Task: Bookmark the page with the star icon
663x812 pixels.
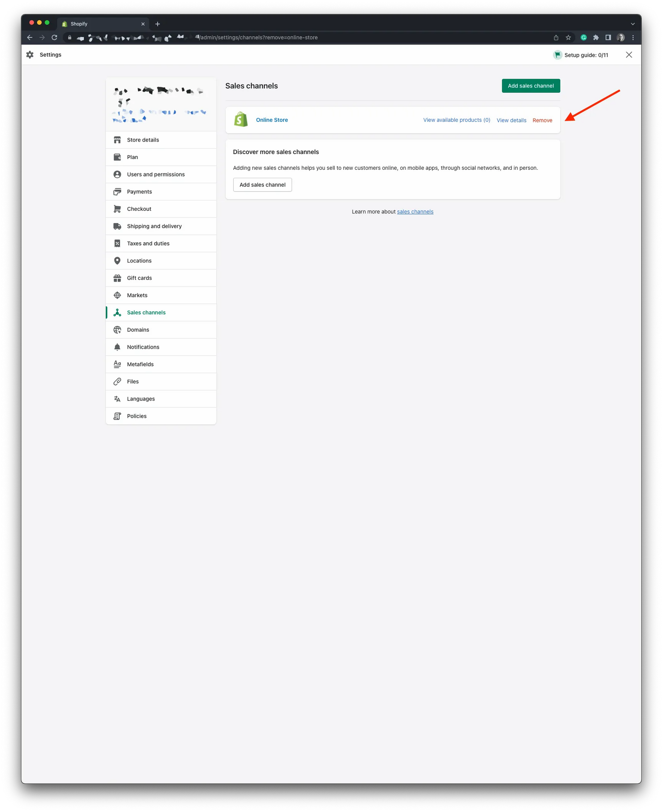Action: 568,37
